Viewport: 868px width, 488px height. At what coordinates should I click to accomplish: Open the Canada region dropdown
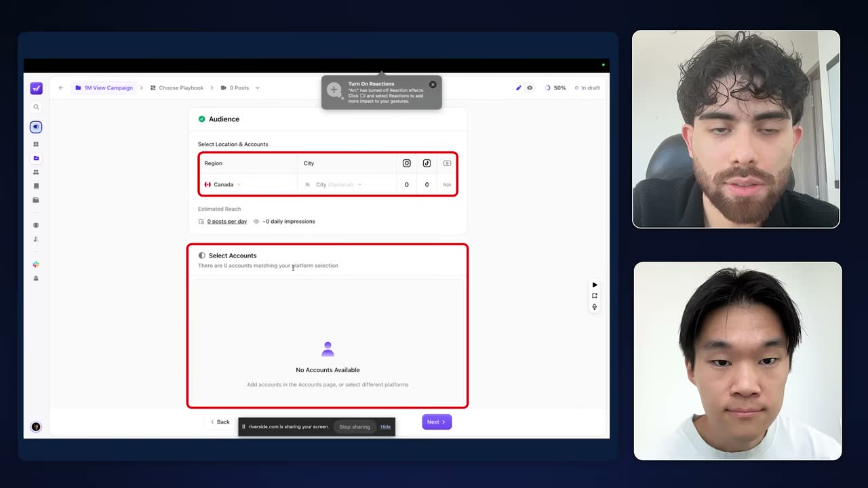(x=222, y=184)
